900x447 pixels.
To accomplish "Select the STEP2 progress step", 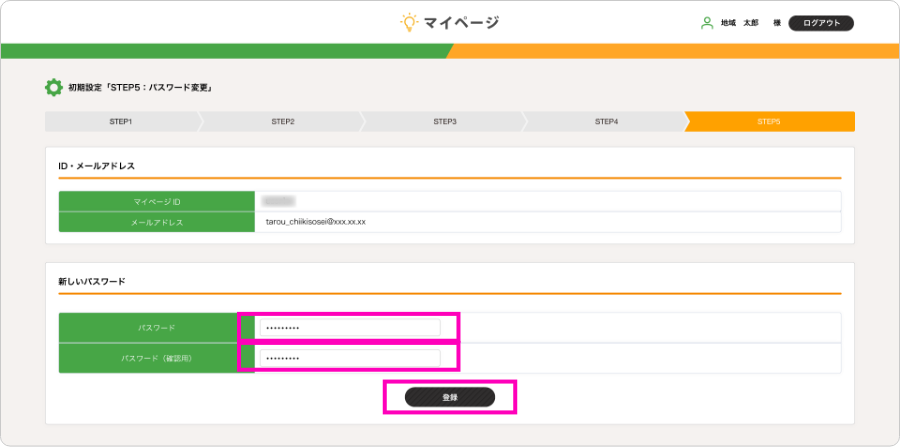I will coord(283,122).
